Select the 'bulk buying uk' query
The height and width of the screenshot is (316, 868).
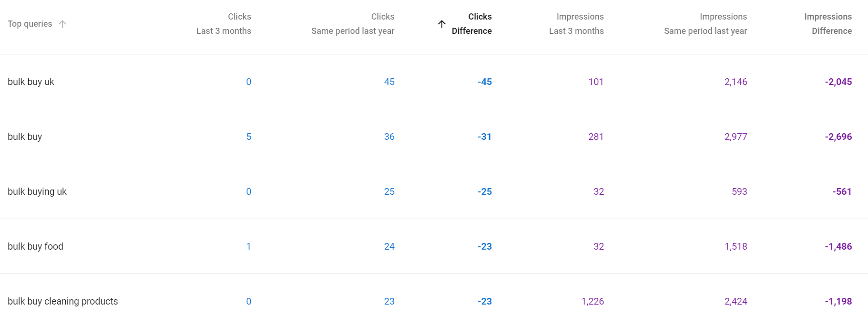37,191
